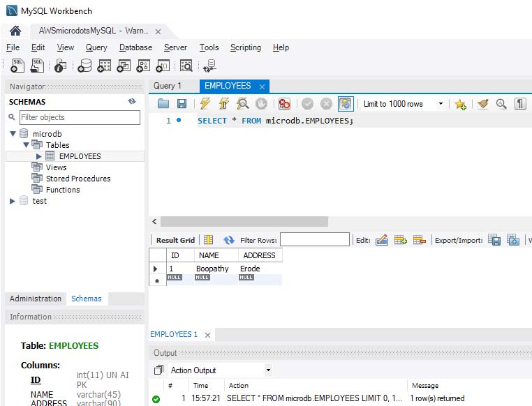Close the EMPLOYEES 1 result tab
This screenshot has height=406, width=532.
tap(207, 335)
